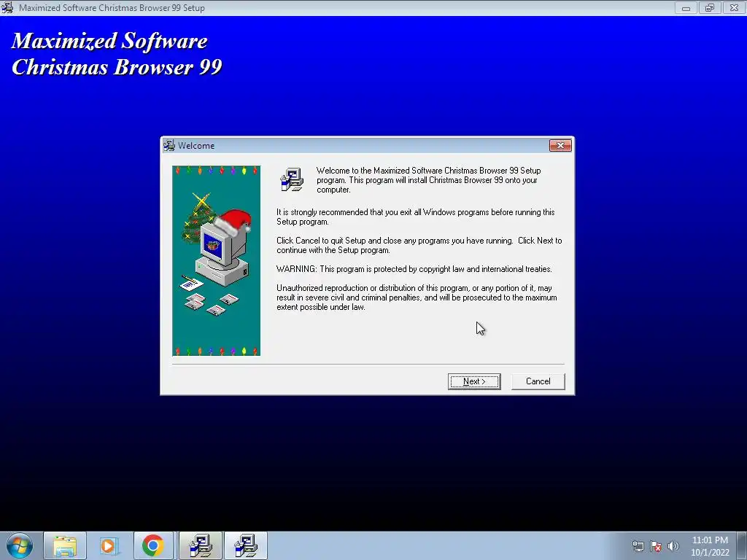Click the Next button in Welcome dialog

coord(474,381)
